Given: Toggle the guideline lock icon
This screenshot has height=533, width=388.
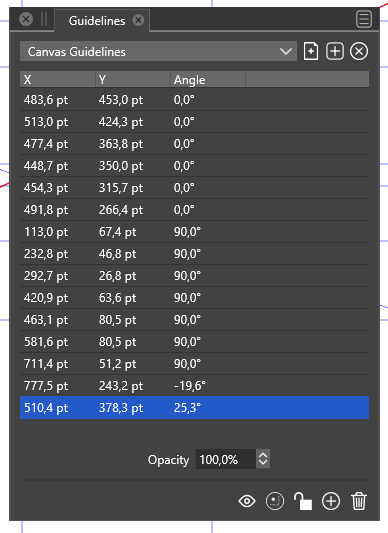Looking at the screenshot, I should click(303, 501).
